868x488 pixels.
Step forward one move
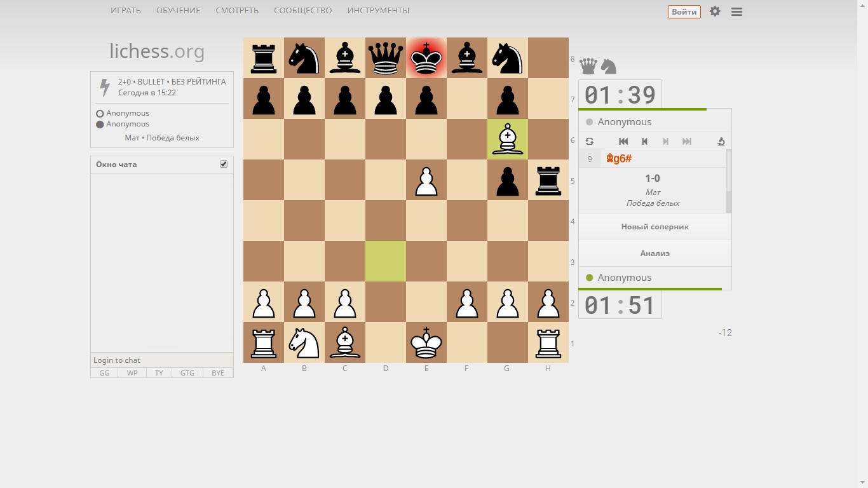(x=665, y=142)
